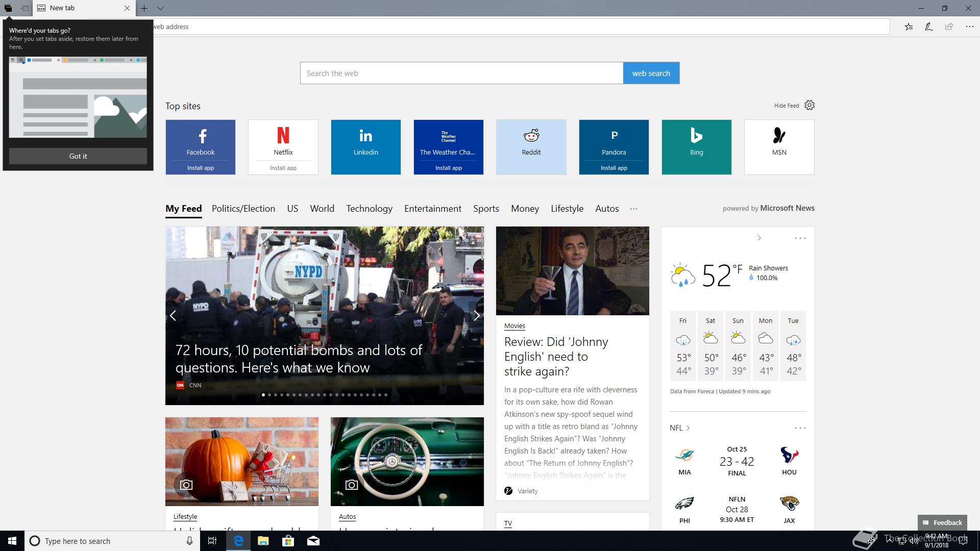Open the Bing top site tile
The height and width of the screenshot is (551, 980).
[x=697, y=147]
